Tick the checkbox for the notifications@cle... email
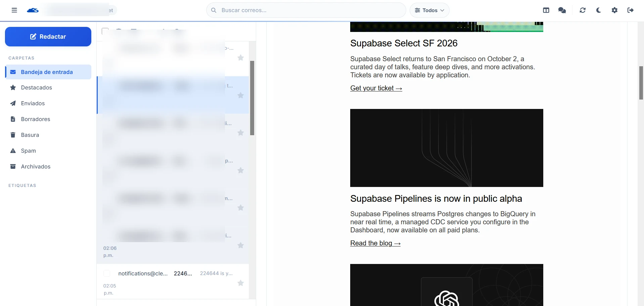The height and width of the screenshot is (306, 644). click(107, 273)
